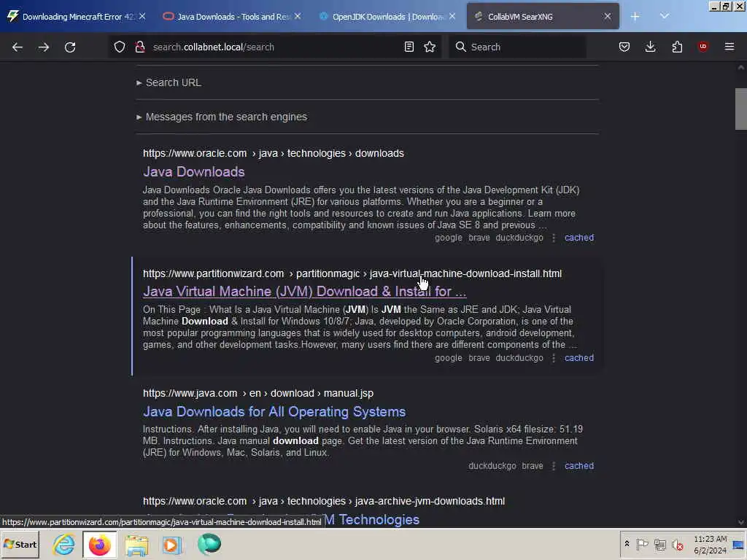Viewport: 747px width, 560px height.
Task: Close the OpenJDK Downloads tab
Action: click(x=452, y=17)
